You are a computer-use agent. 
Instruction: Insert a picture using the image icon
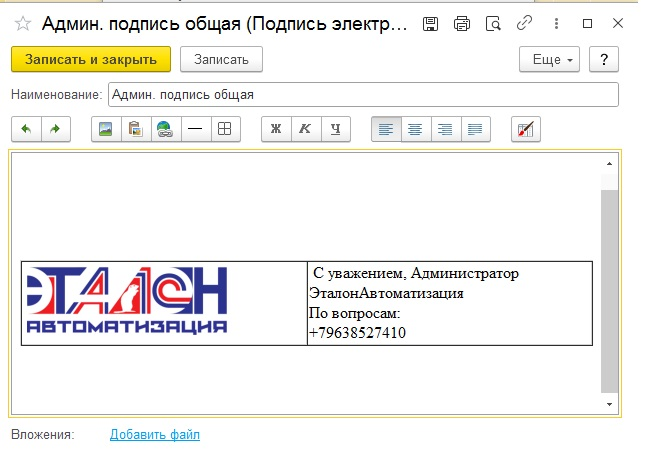(105, 129)
